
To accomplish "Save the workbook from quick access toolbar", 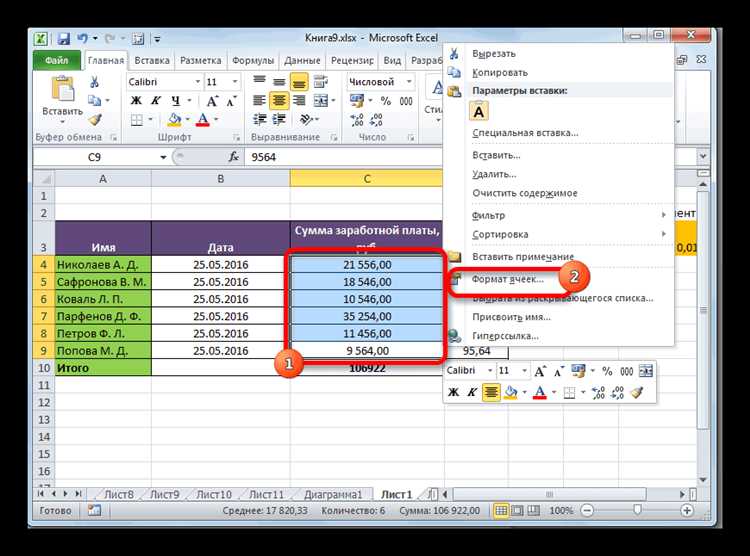I will (64, 38).
